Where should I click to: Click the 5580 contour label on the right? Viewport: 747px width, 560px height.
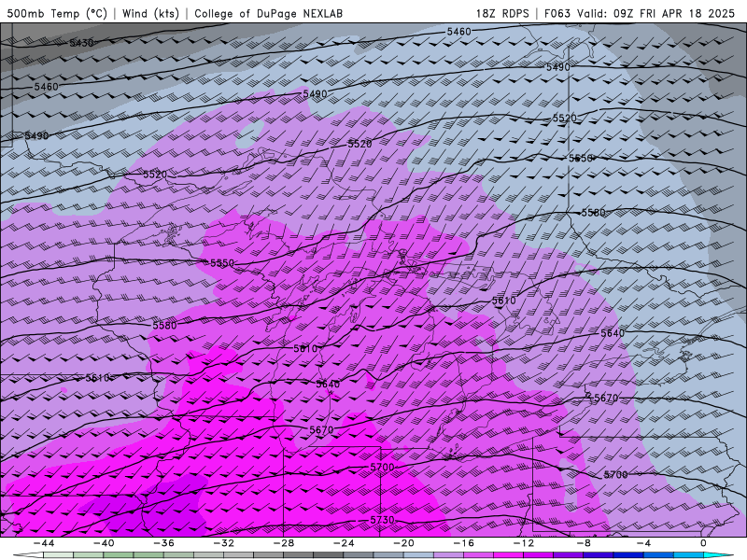point(593,213)
